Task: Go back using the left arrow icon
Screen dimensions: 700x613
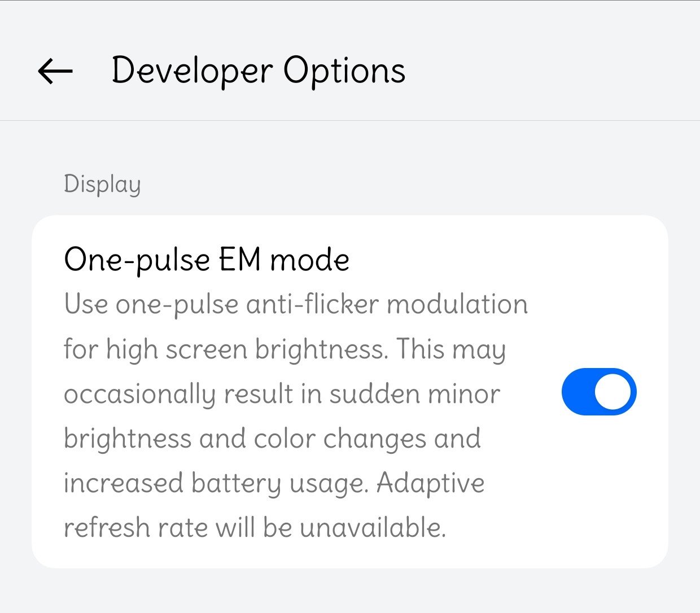Action: click(x=55, y=71)
